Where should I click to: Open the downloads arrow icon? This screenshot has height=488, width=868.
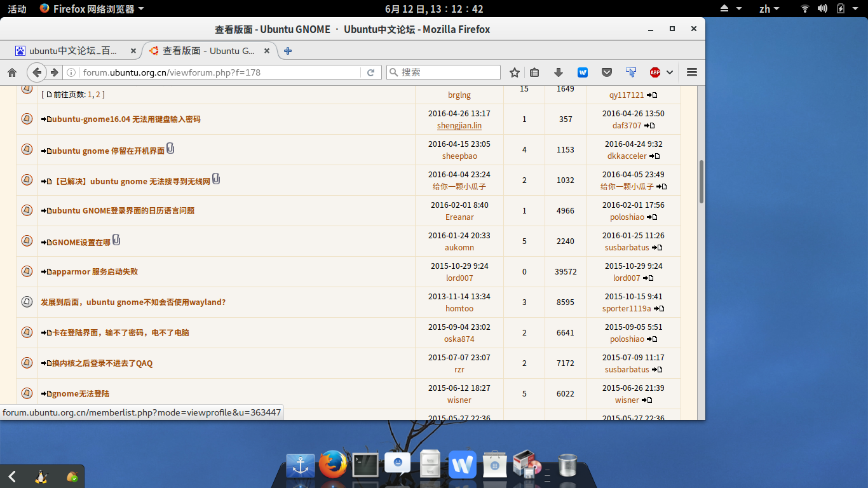pos(559,72)
